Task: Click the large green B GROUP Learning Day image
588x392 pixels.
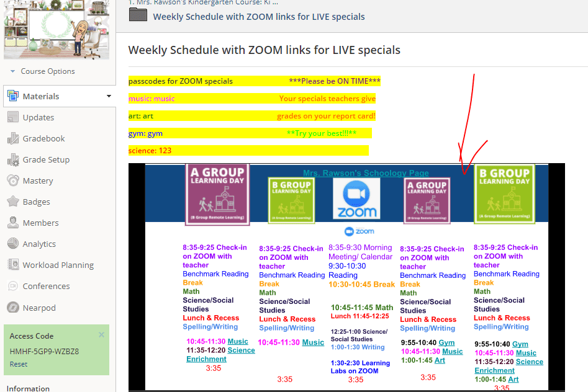Action: [x=505, y=194]
